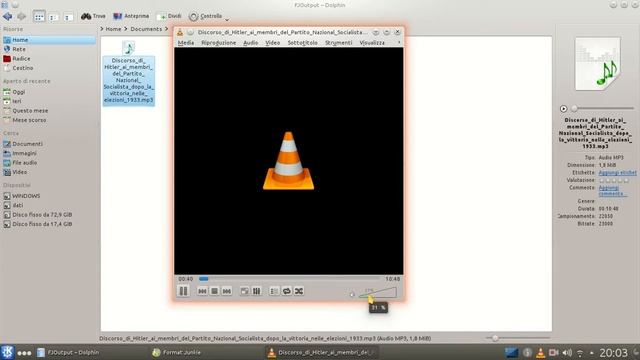
Task: Expand hidden VLC menu items arrow
Action: pos(399,42)
